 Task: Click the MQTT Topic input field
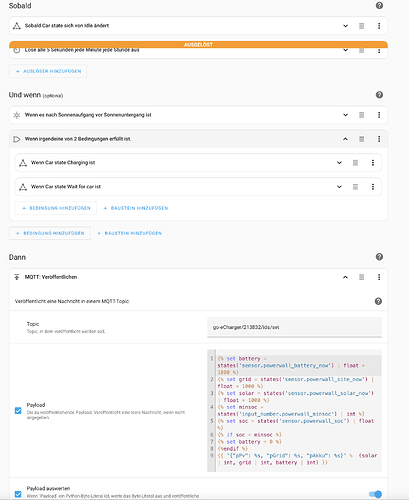pos(294,327)
